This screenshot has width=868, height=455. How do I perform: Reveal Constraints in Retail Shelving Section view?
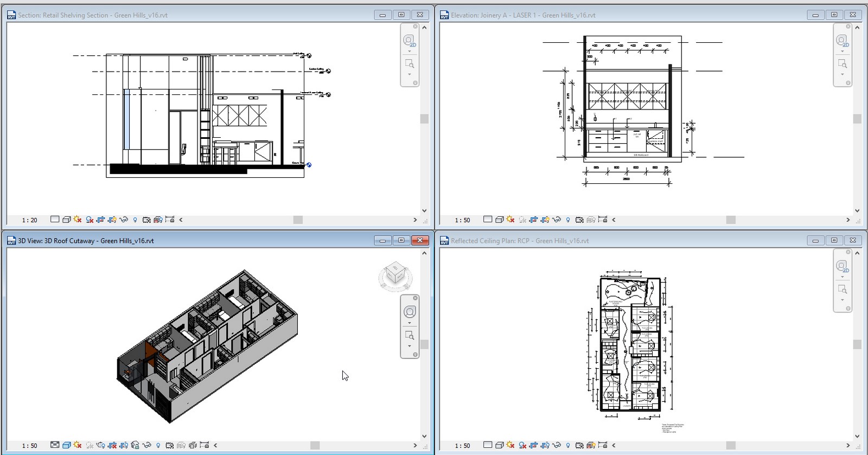click(x=170, y=220)
